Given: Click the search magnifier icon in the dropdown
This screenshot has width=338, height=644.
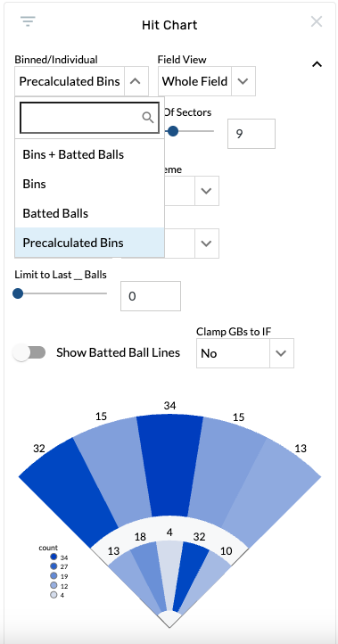Looking at the screenshot, I should (148, 118).
